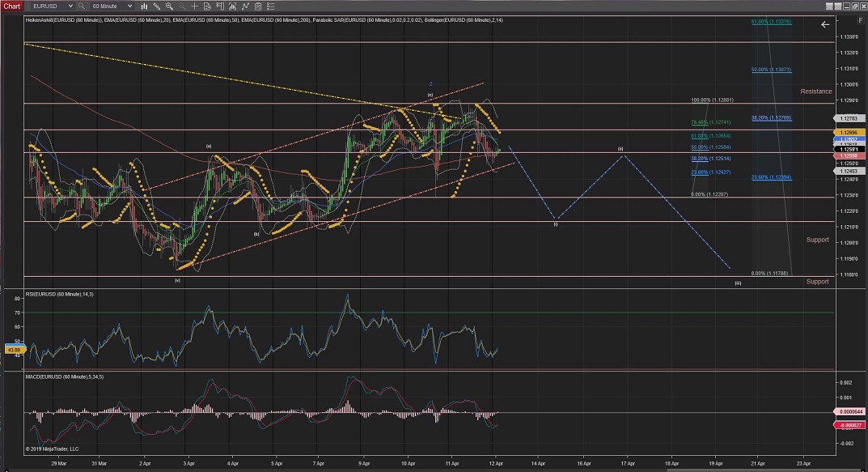This screenshot has width=868, height=472.
Task: Select the Resistance label text on chart
Action: click(x=815, y=91)
